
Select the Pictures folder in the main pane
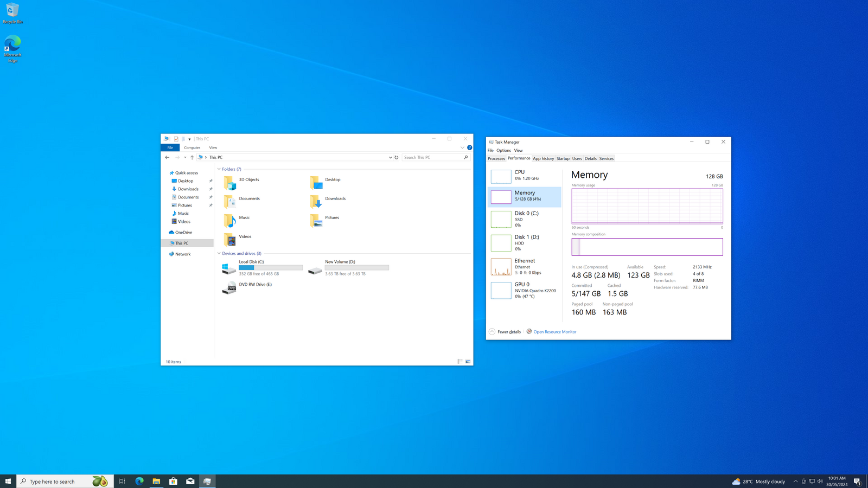[x=324, y=220]
